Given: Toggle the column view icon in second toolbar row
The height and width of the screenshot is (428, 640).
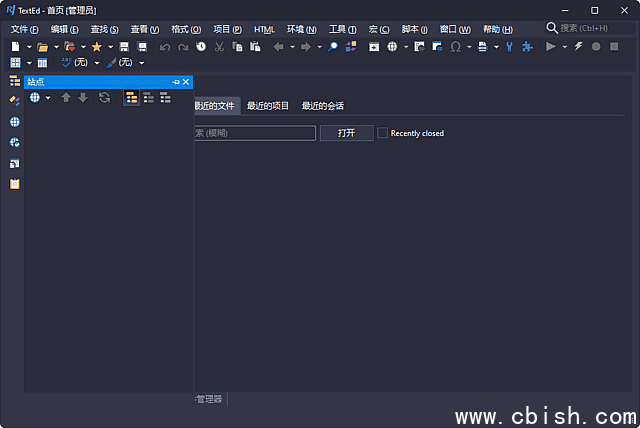Looking at the screenshot, I should (42, 63).
